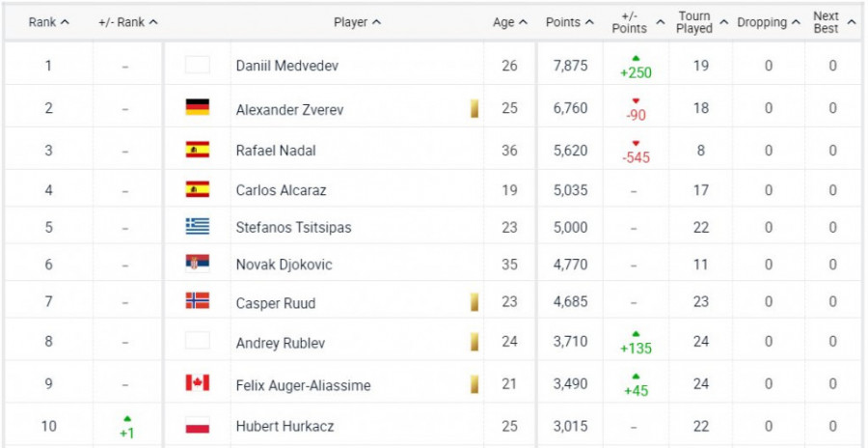
Task: Sort by the +/- Rank column header
Action: pyautogui.click(x=127, y=22)
